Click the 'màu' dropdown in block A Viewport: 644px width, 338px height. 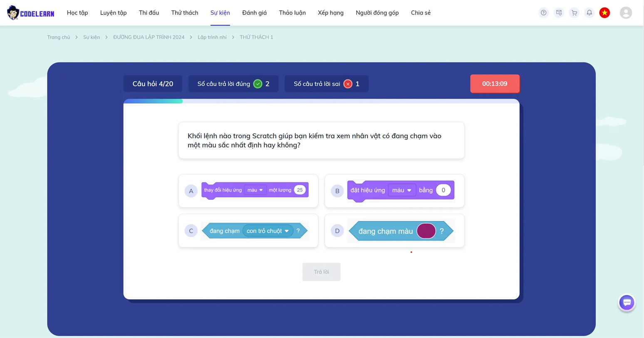coord(255,190)
